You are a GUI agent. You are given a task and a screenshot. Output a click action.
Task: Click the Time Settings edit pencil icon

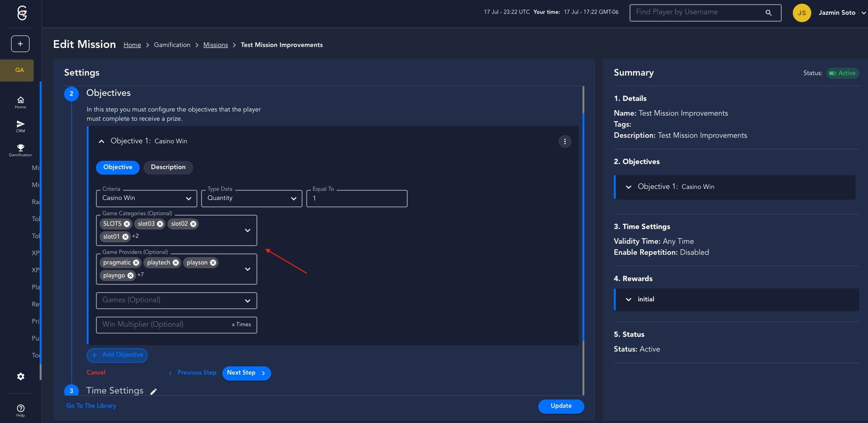coord(154,391)
